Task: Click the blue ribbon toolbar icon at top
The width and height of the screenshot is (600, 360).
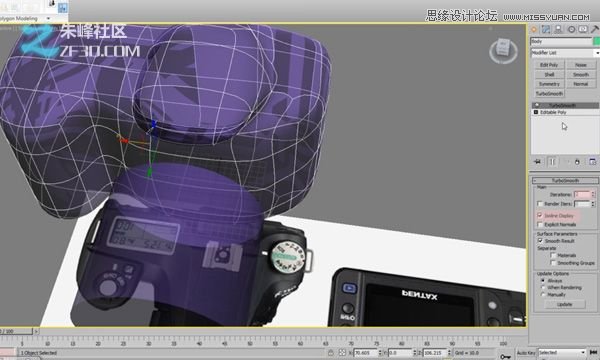Action: tap(62, 7)
